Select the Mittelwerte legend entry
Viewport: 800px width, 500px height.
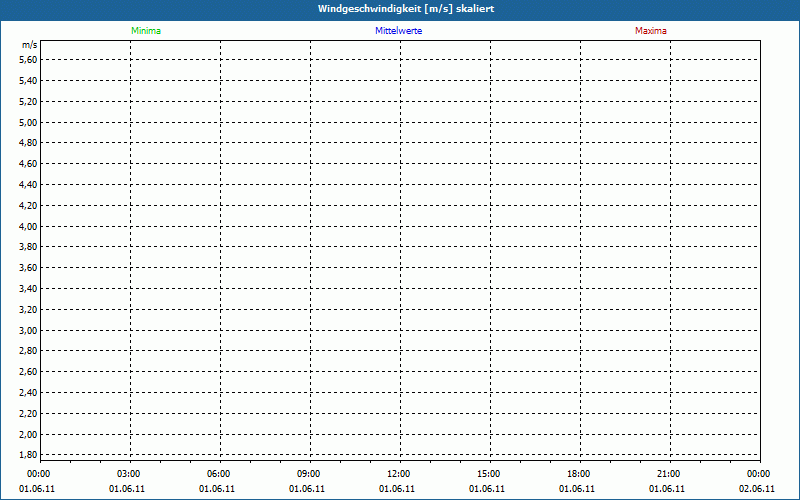pyautogui.click(x=399, y=31)
